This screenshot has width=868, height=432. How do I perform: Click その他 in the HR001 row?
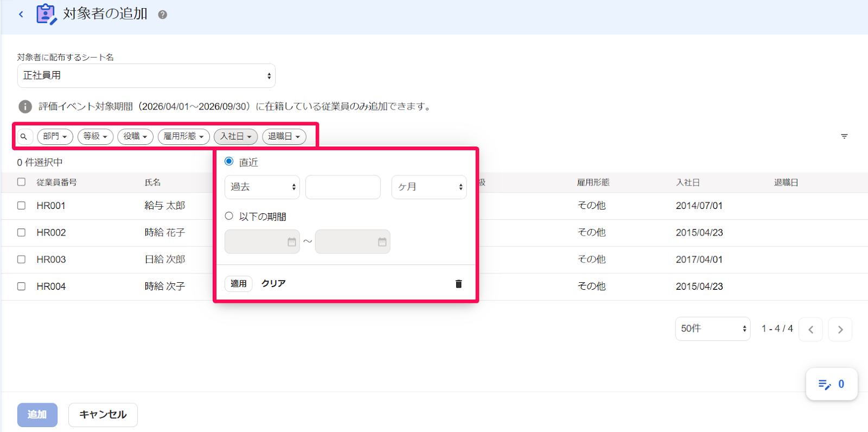pos(592,206)
